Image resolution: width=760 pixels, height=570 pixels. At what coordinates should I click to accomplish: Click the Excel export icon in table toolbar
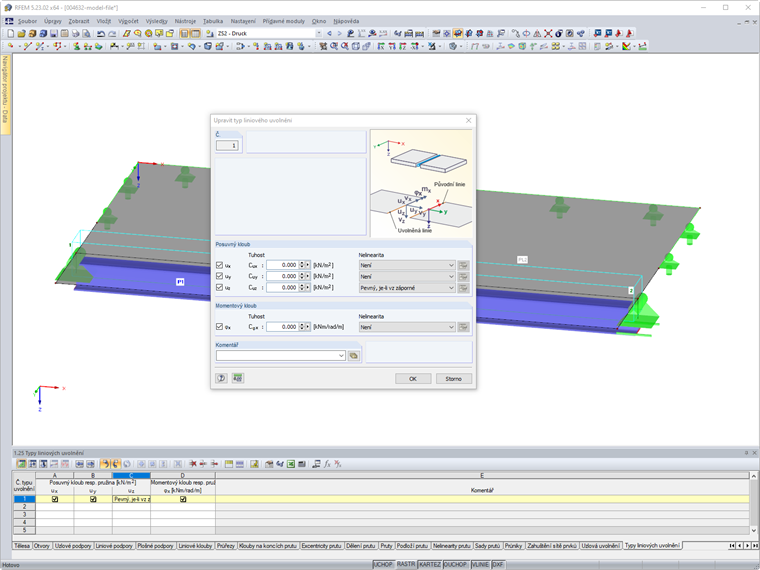pyautogui.click(x=290, y=464)
